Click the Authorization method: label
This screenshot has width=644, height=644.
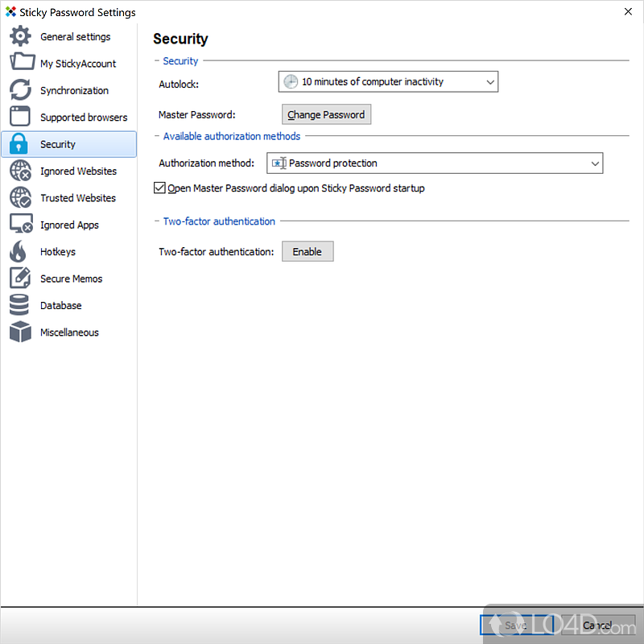pyautogui.click(x=206, y=163)
